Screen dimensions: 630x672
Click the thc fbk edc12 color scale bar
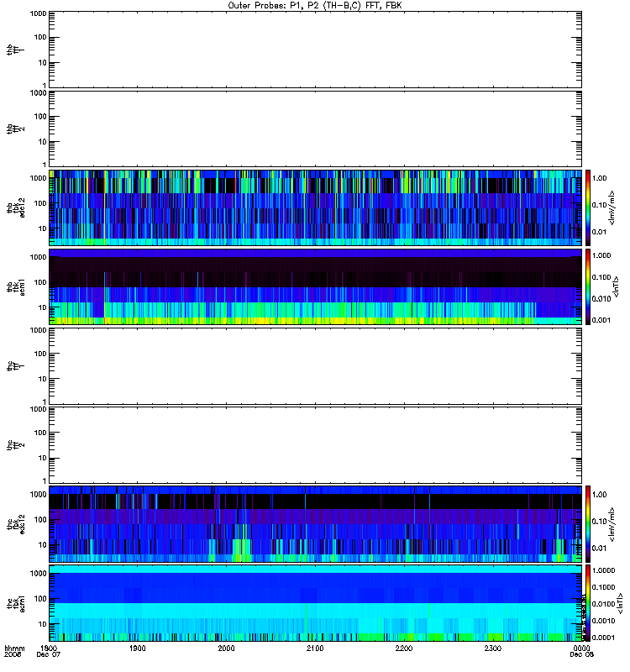(x=588, y=523)
